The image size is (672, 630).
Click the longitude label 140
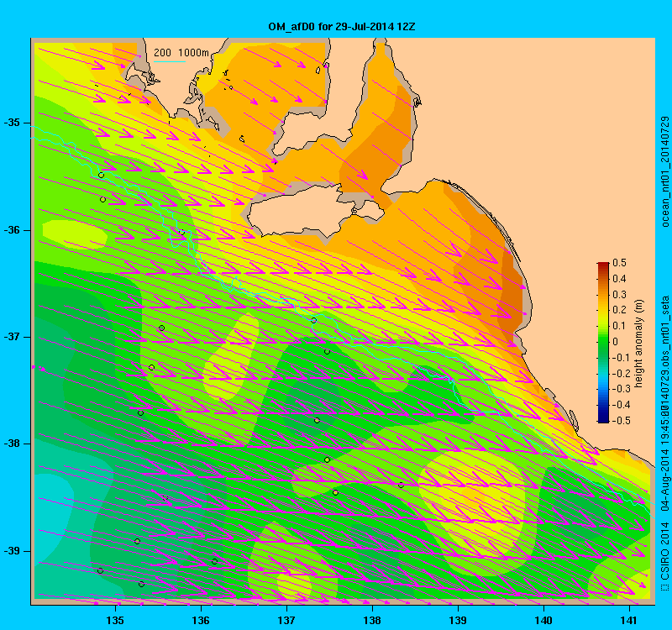543,620
